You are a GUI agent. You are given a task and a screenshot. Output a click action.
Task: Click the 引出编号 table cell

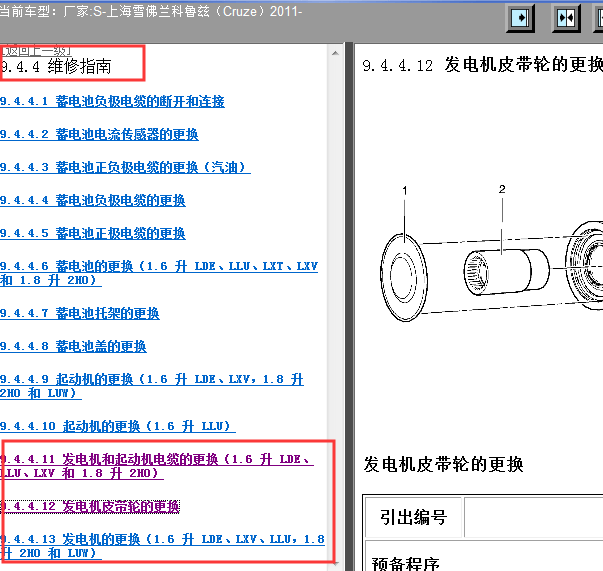click(x=413, y=517)
